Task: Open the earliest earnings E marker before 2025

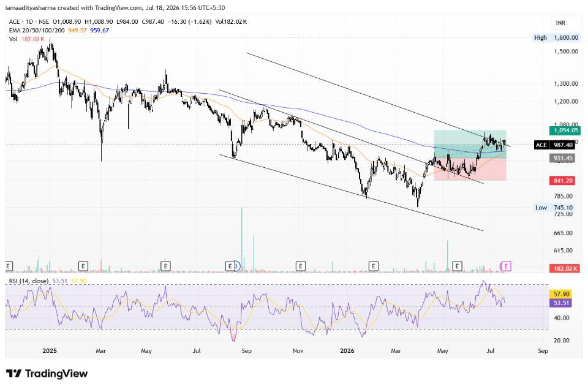Action: click(9, 266)
